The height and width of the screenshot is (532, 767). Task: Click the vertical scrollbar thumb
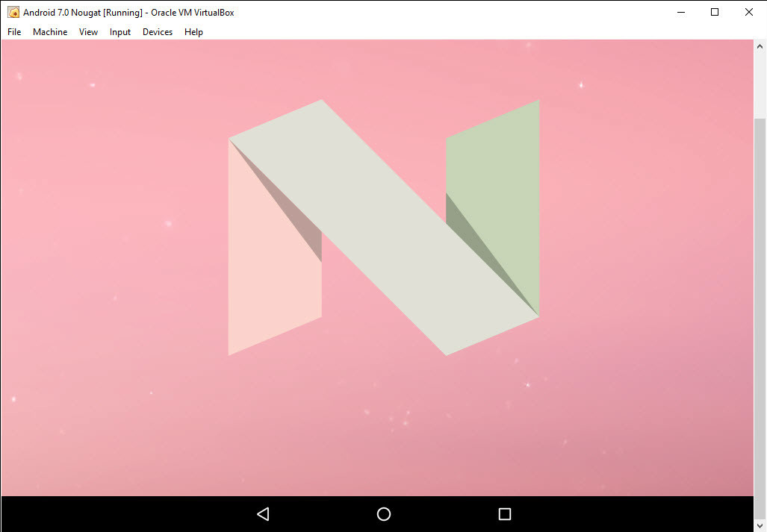click(760, 319)
